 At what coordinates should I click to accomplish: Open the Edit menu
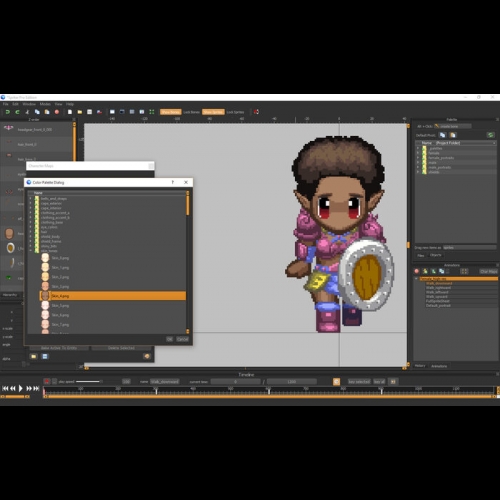click(x=15, y=104)
